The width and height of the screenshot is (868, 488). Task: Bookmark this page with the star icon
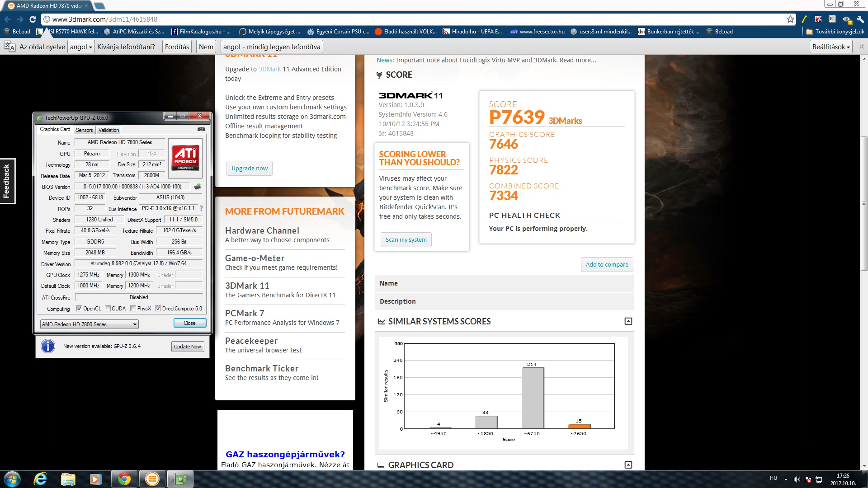click(x=790, y=19)
